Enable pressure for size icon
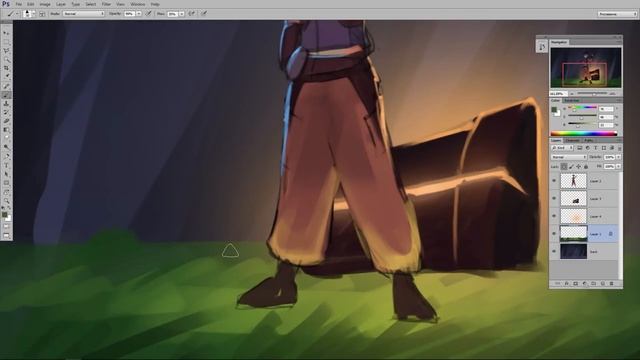This screenshot has height=360, width=640. point(204,13)
